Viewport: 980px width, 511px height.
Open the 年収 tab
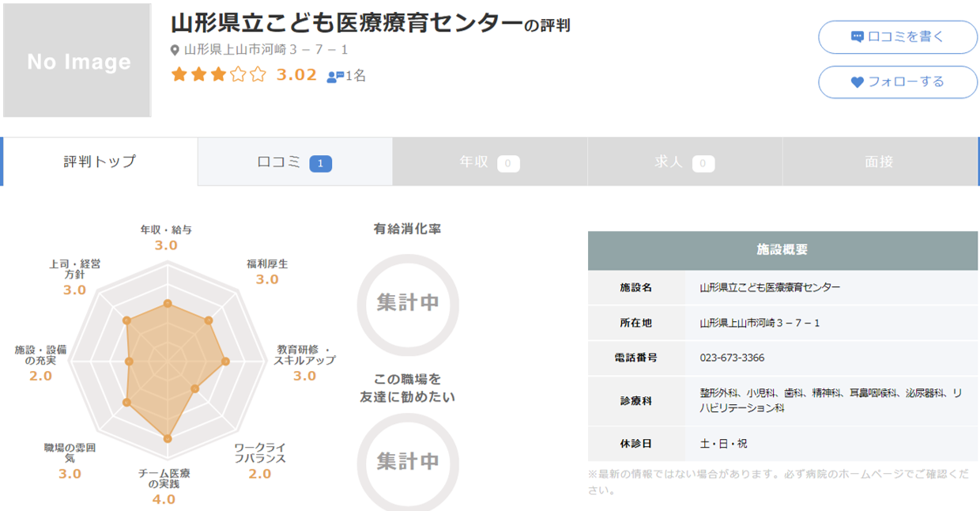click(488, 161)
